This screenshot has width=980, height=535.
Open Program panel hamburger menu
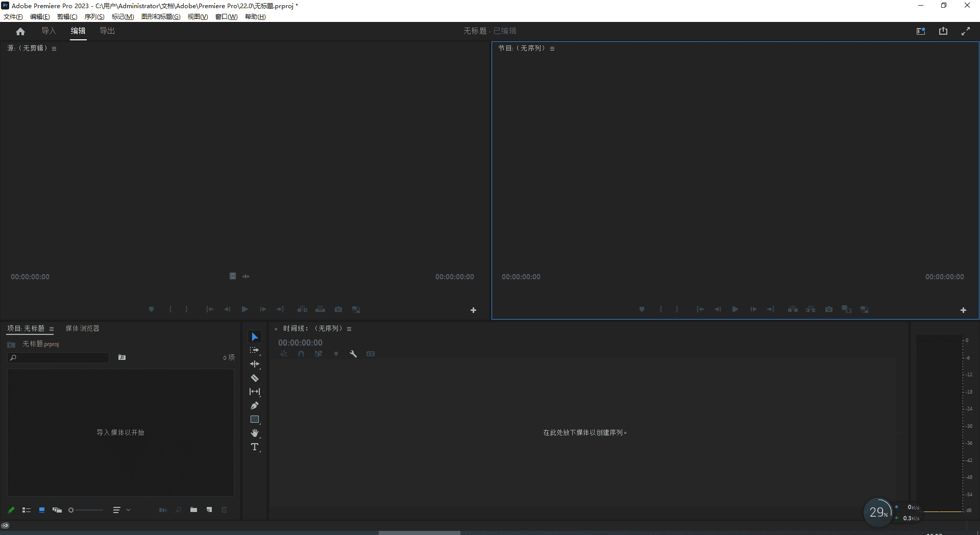click(x=552, y=48)
